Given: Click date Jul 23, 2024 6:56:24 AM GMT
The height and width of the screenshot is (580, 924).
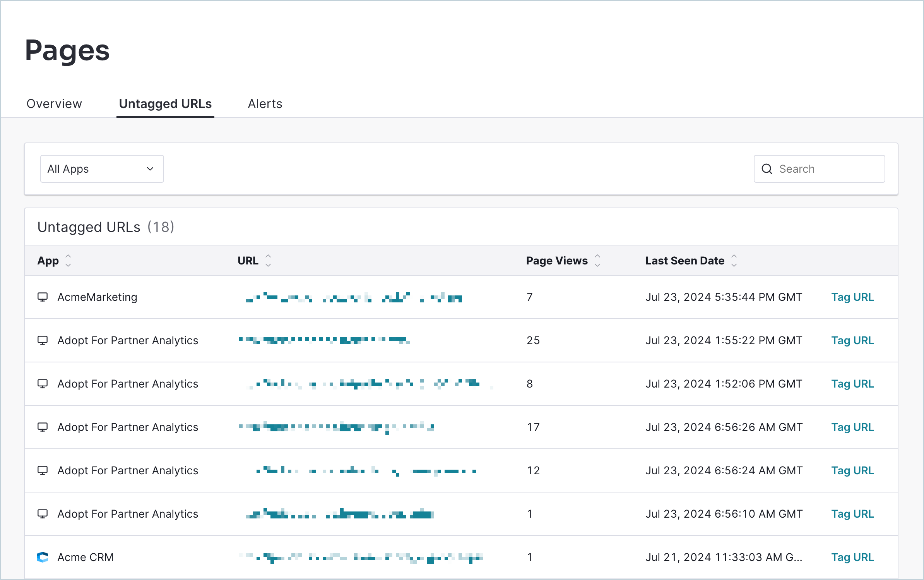Looking at the screenshot, I should coord(724,470).
